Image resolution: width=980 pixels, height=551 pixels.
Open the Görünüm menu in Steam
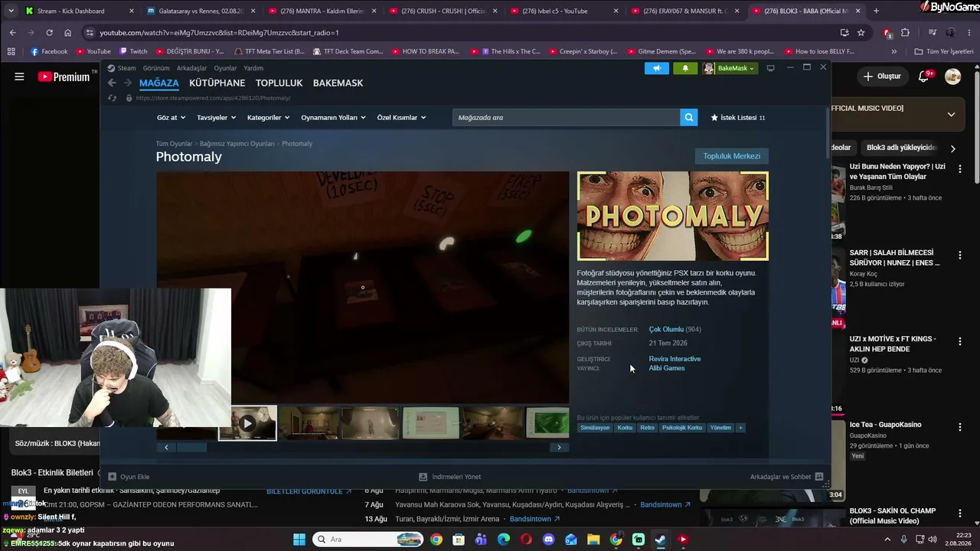[x=156, y=68]
